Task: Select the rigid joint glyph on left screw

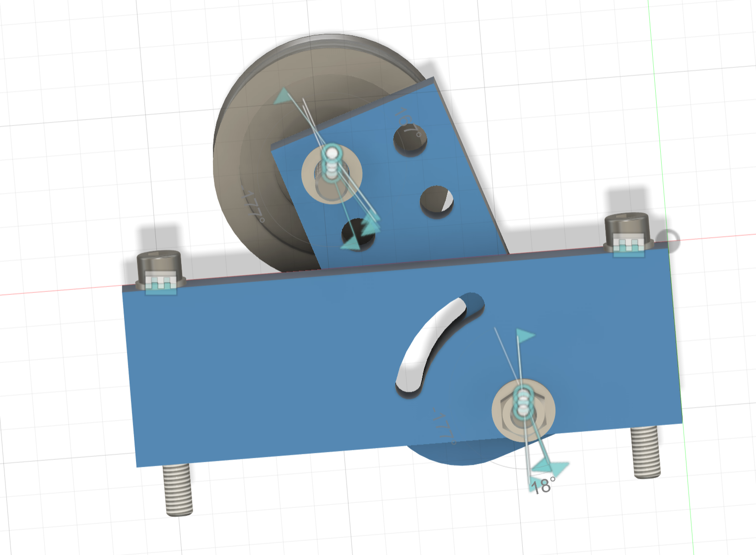Action: (161, 283)
